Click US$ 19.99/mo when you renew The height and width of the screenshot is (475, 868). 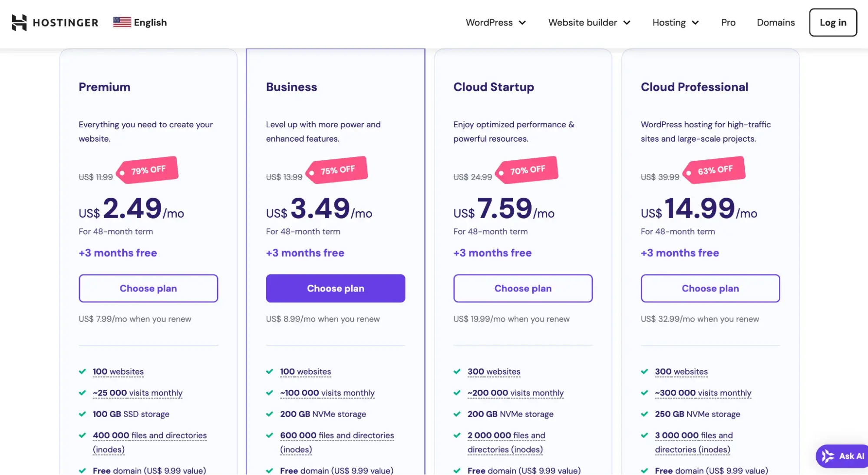[x=512, y=319]
